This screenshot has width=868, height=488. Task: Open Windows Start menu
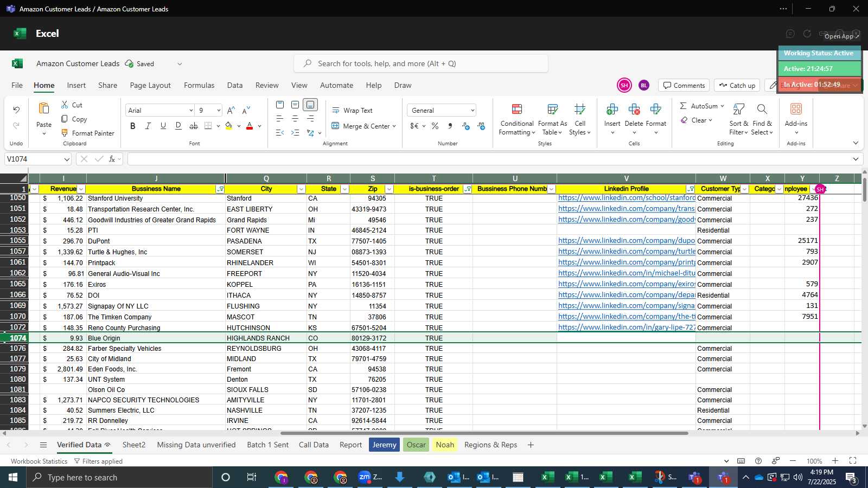click(13, 477)
